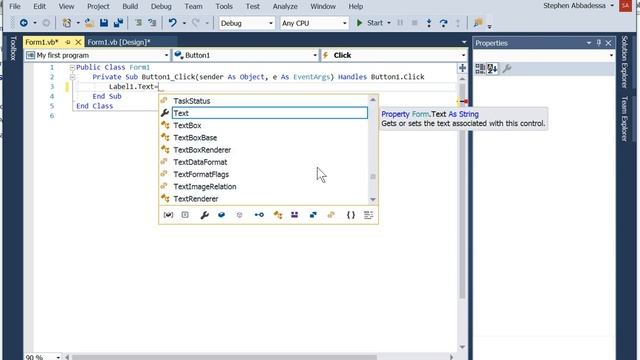The image size is (640, 360).
Task: Click the Stephen Abbadessa account name
Action: [x=574, y=6]
